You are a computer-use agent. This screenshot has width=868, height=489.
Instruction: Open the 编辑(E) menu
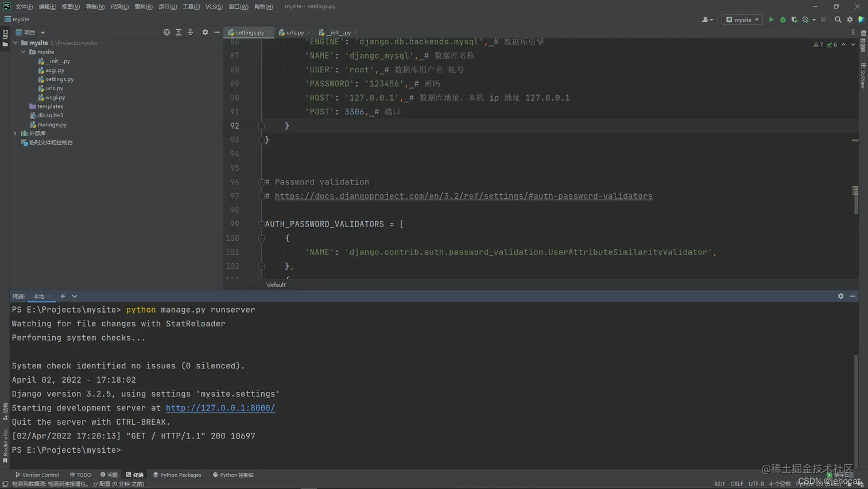pos(47,6)
